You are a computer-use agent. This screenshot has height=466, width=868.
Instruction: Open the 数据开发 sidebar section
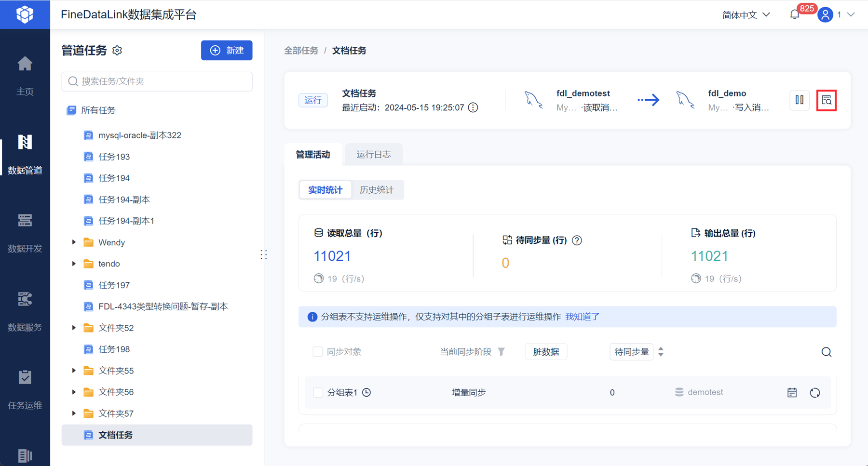pos(25,233)
